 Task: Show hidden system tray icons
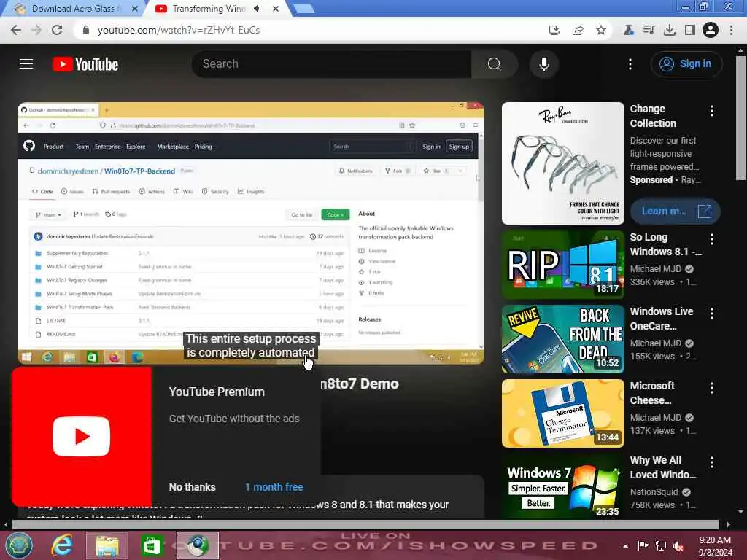click(625, 546)
